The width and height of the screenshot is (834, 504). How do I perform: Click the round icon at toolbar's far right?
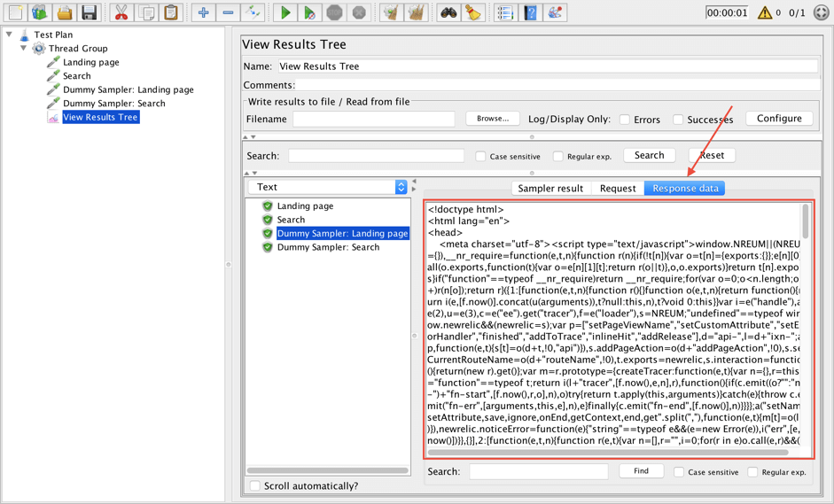[822, 12]
